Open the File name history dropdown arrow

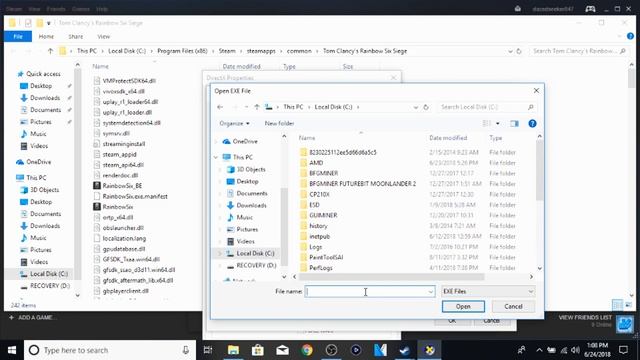(431, 291)
